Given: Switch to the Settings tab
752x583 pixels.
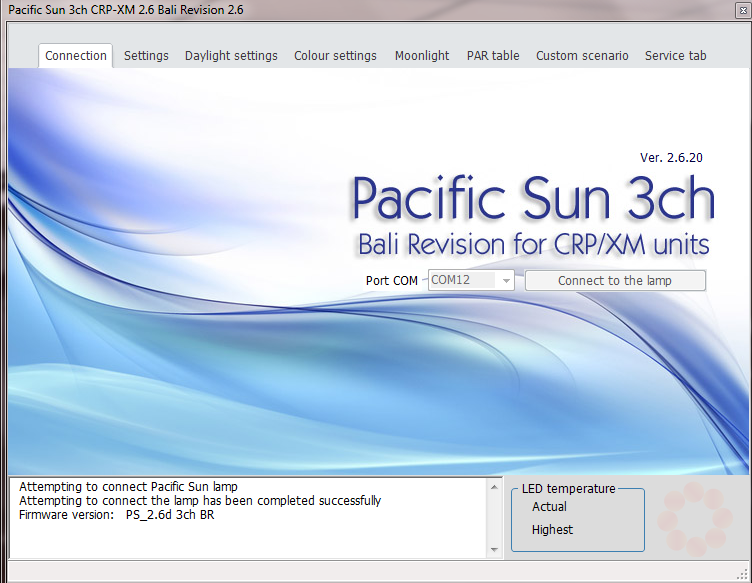Looking at the screenshot, I should (x=146, y=56).
